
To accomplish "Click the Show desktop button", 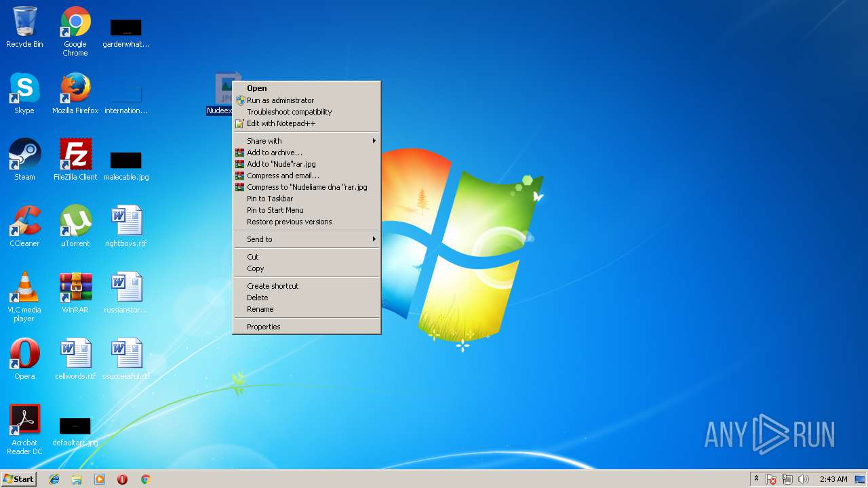I will (x=860, y=479).
